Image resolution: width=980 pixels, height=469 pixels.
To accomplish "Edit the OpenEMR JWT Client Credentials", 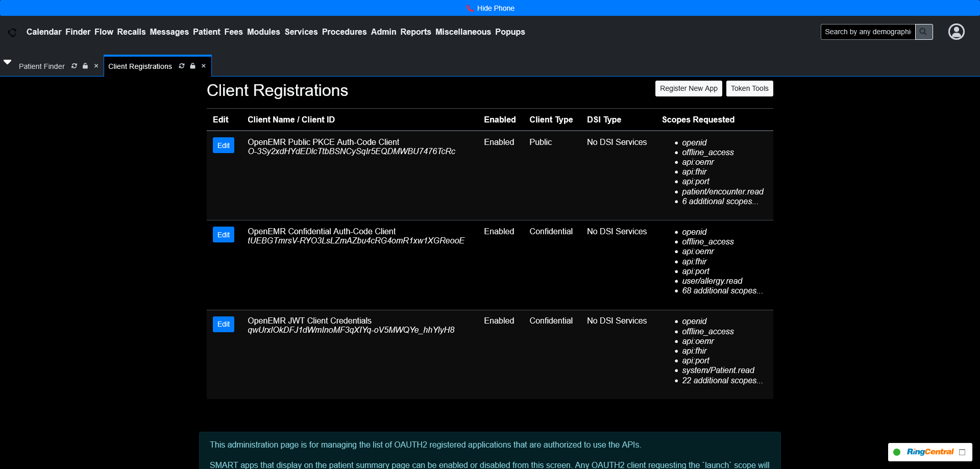I will (x=224, y=324).
